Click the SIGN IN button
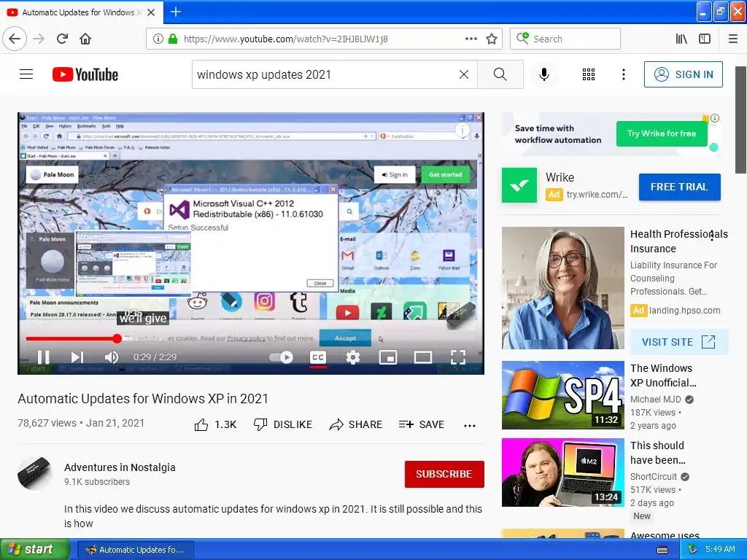 tap(683, 74)
